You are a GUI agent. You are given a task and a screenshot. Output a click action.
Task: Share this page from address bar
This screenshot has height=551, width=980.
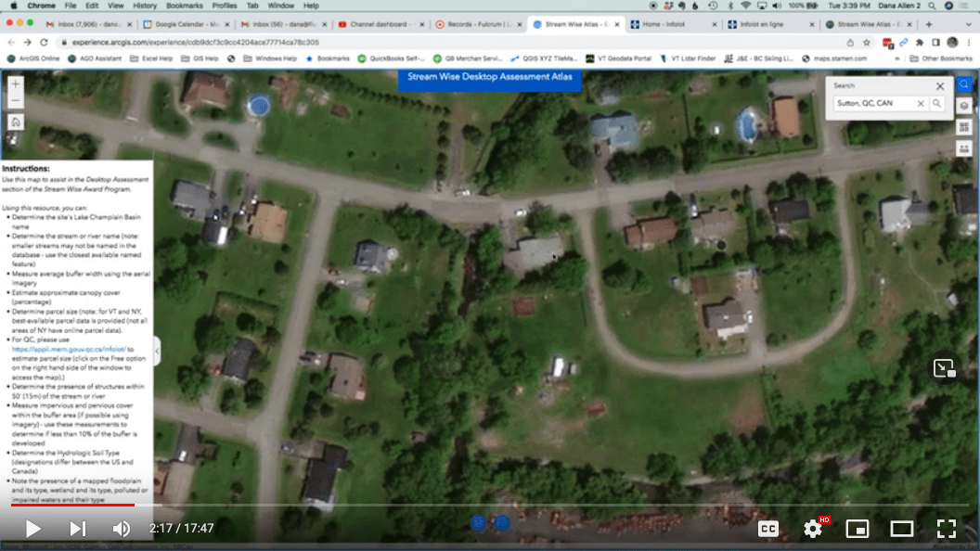(850, 43)
